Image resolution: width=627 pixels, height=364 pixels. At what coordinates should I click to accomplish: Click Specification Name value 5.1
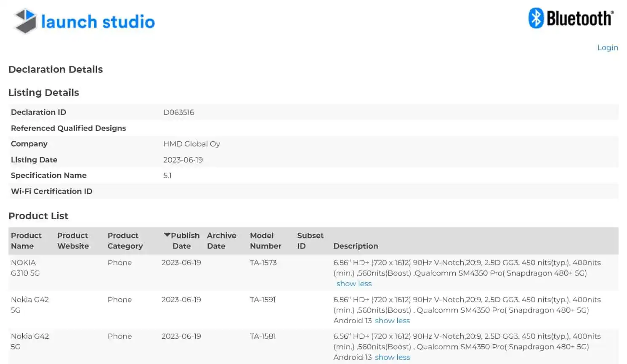click(x=167, y=175)
